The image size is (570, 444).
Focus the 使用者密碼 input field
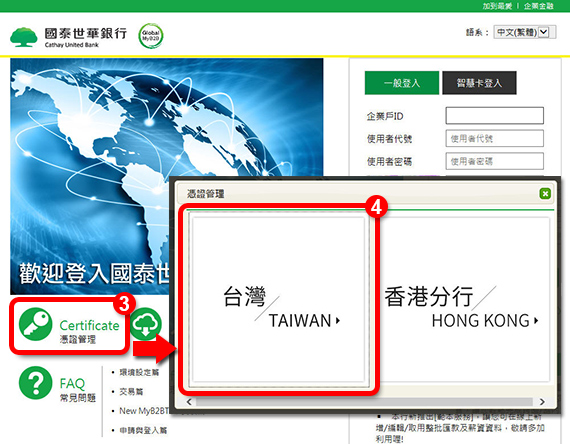[494, 161]
